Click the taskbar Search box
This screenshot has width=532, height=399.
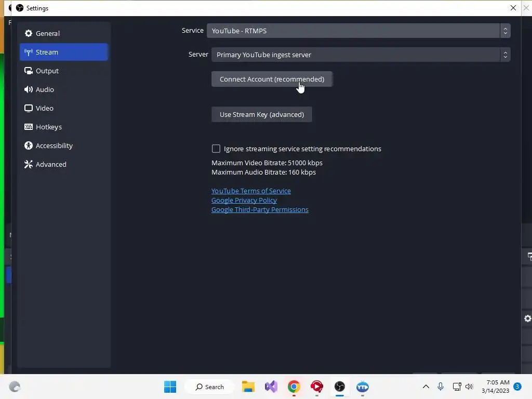click(210, 387)
